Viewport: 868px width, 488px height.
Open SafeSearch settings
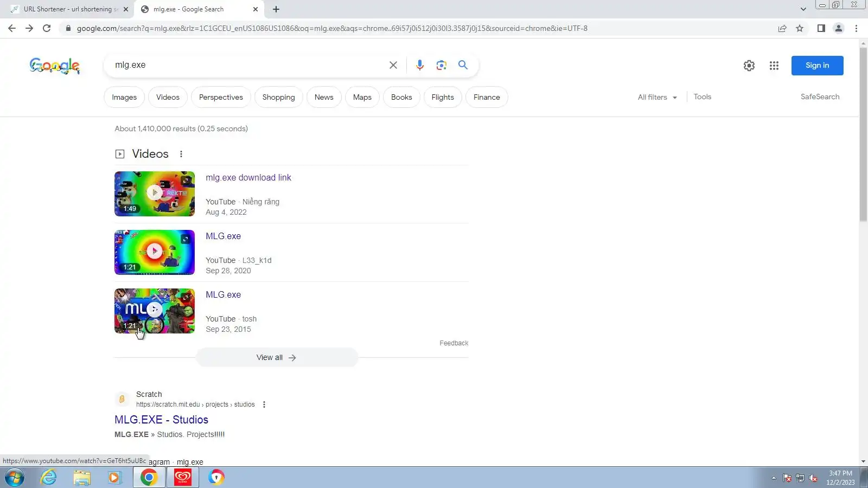click(x=820, y=97)
